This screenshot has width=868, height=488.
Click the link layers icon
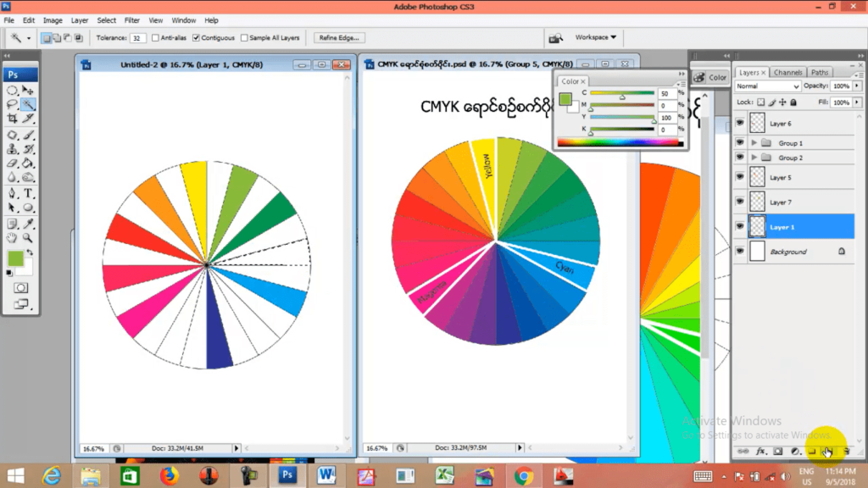coord(743,452)
